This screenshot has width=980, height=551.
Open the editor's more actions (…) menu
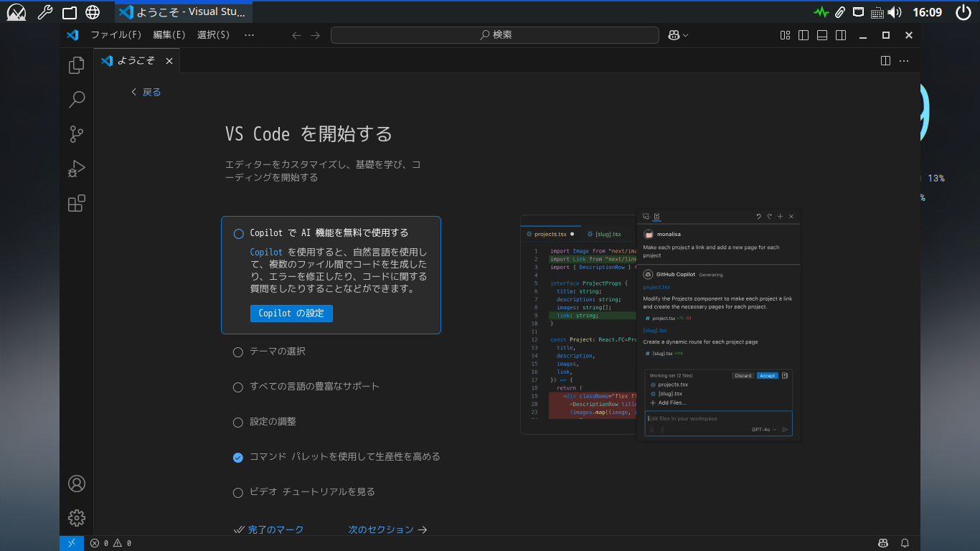[x=904, y=61]
